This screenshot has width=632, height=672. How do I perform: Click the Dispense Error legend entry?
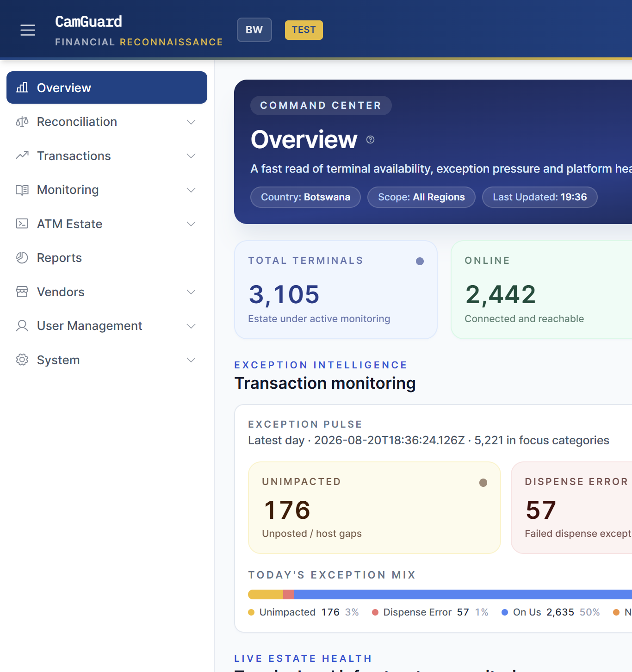[x=430, y=612]
